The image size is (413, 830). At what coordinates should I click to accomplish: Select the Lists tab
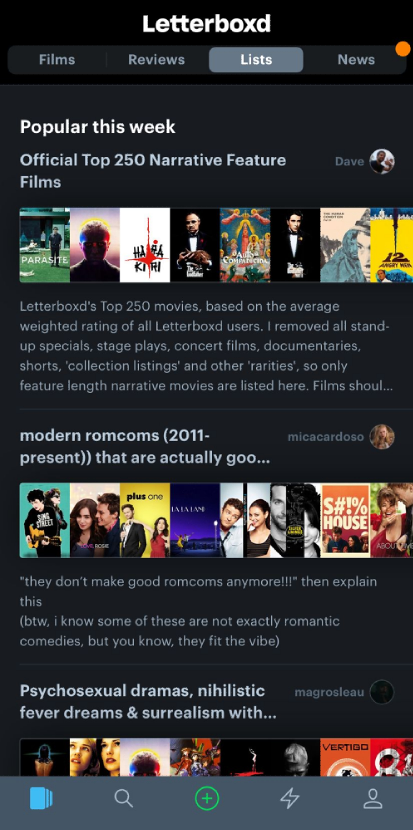coord(256,60)
